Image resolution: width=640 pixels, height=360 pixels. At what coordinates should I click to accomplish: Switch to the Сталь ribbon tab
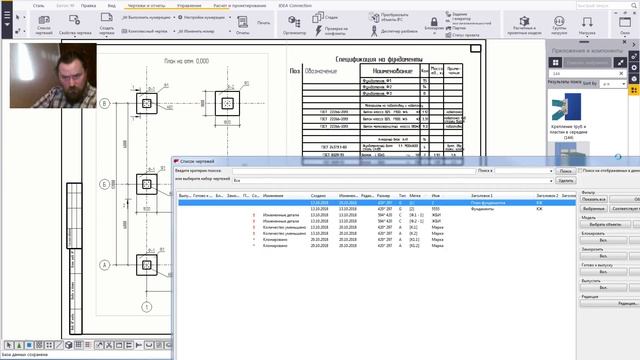coord(38,6)
